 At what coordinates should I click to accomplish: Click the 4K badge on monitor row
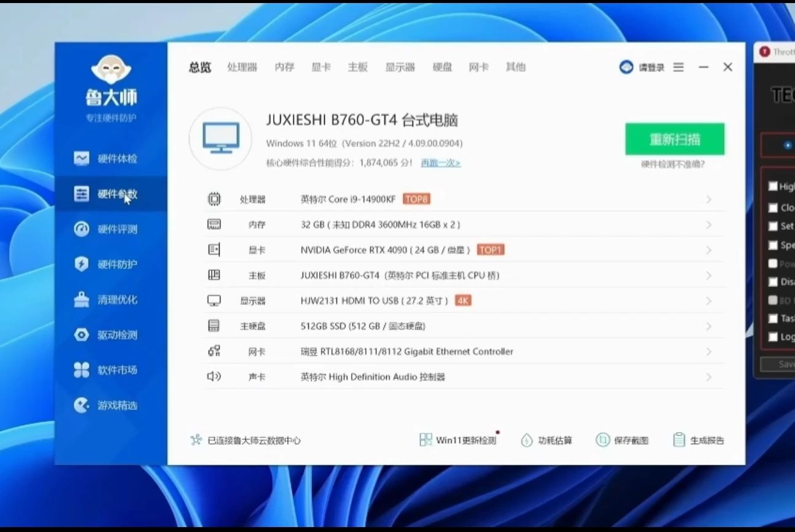pos(463,301)
